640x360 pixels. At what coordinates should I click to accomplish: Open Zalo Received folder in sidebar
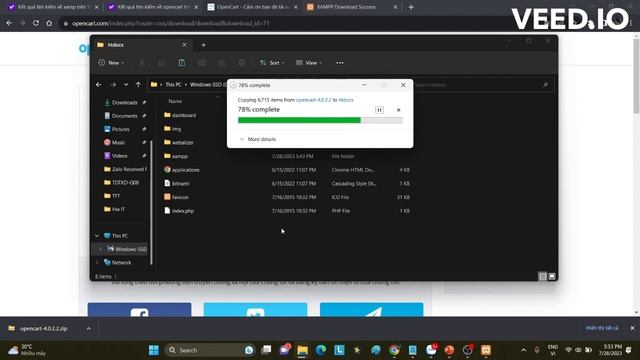pyautogui.click(x=125, y=169)
